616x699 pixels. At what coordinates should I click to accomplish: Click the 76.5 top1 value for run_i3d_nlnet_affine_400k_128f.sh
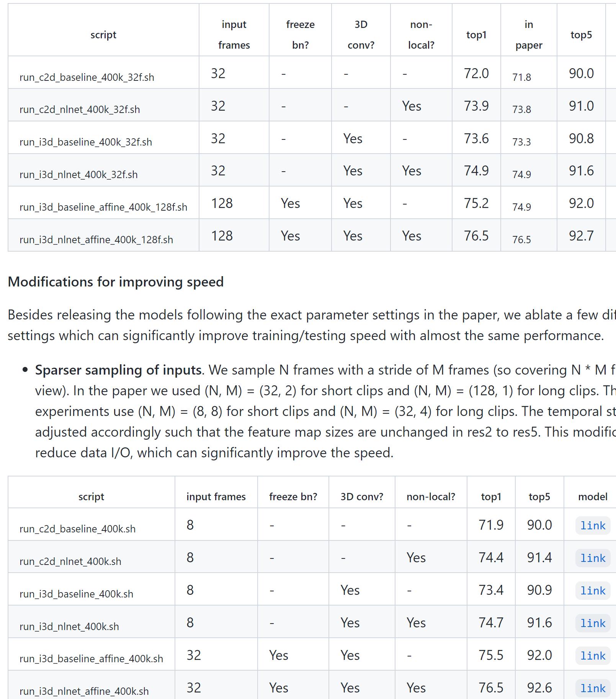point(476,236)
